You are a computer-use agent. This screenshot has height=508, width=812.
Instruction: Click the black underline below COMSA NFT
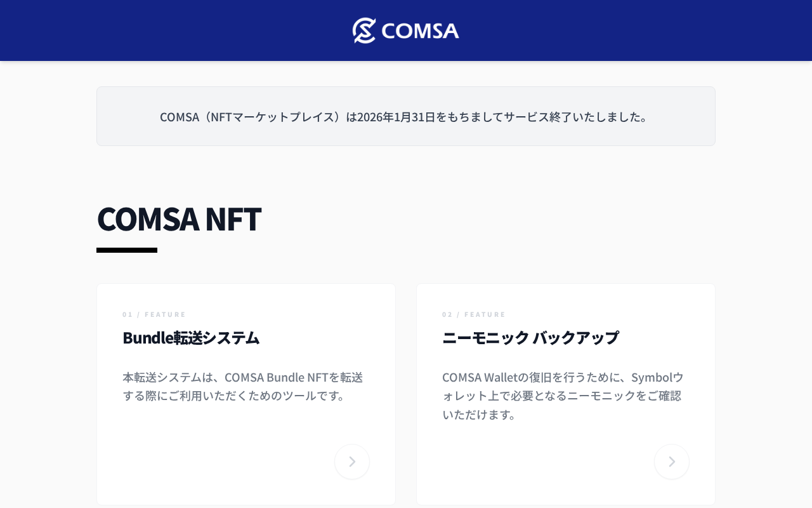pyautogui.click(x=127, y=250)
